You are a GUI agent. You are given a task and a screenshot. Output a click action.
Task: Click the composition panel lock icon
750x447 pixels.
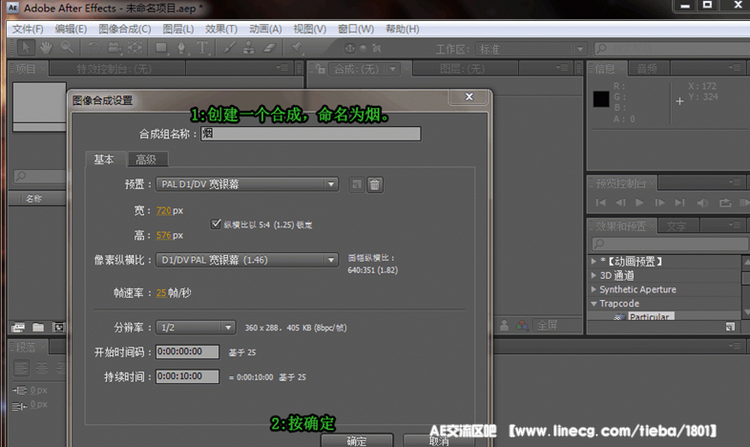click(x=320, y=69)
